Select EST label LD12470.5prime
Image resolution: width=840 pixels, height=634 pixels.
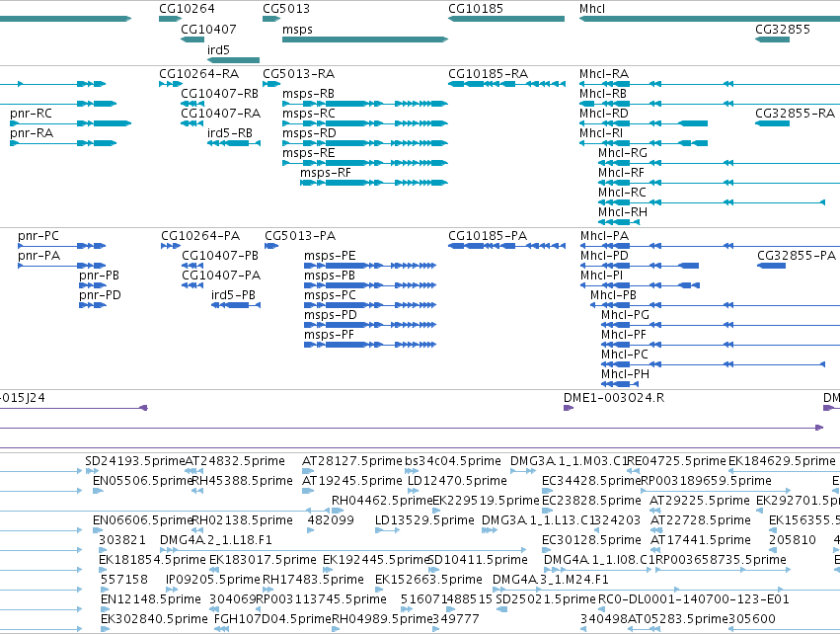(x=457, y=481)
